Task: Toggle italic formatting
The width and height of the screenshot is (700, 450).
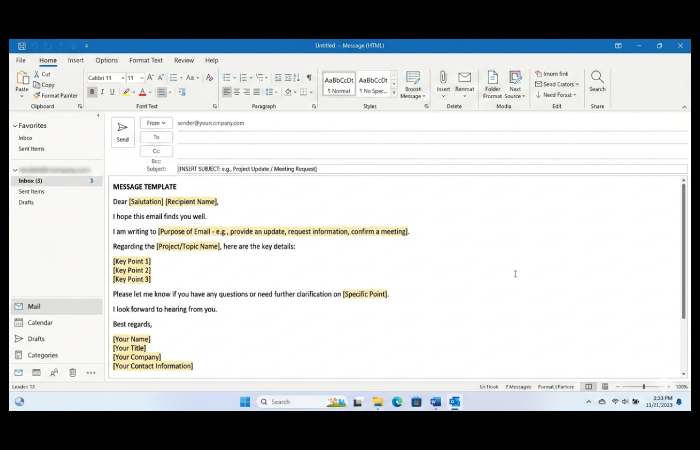Action: 102,92
